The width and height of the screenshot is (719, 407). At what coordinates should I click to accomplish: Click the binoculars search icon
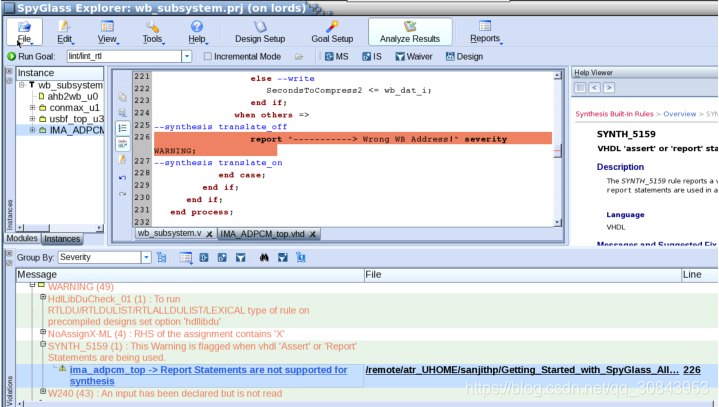[x=264, y=258]
